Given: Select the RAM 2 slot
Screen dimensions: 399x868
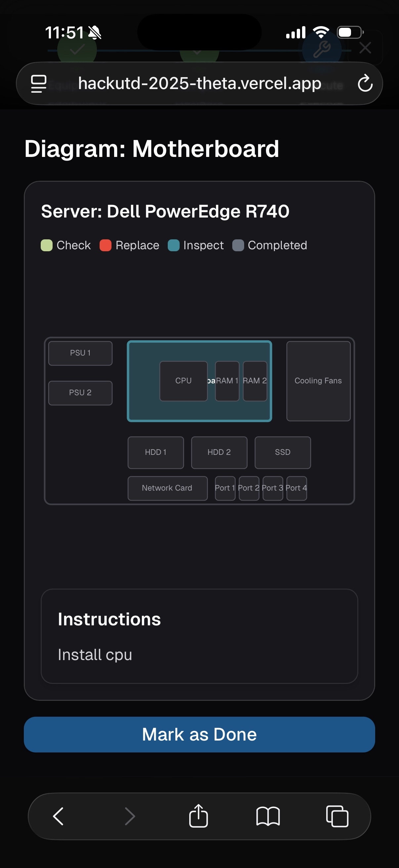Looking at the screenshot, I should pyautogui.click(x=255, y=381).
